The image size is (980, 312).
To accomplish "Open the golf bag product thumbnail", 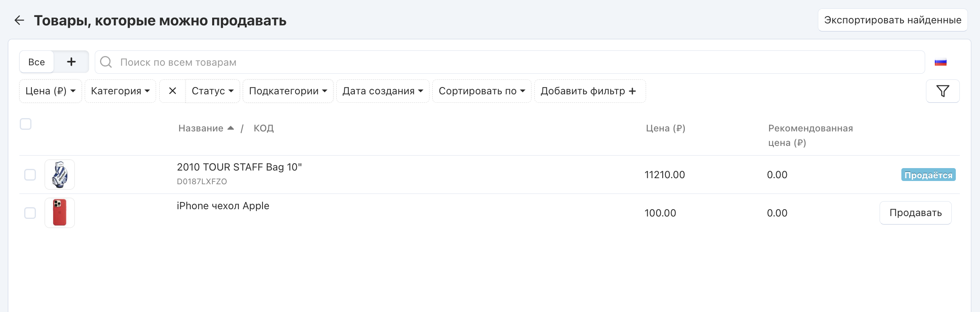I will (x=60, y=175).
